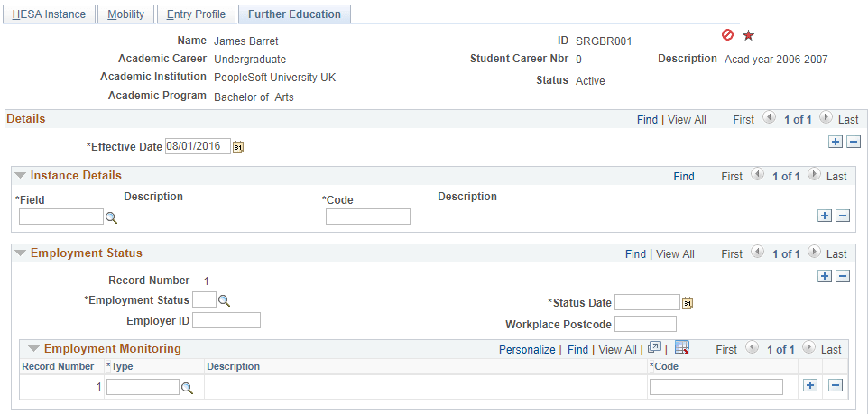Collapse the Employment Status section
This screenshot has height=414, width=868.
(21, 253)
